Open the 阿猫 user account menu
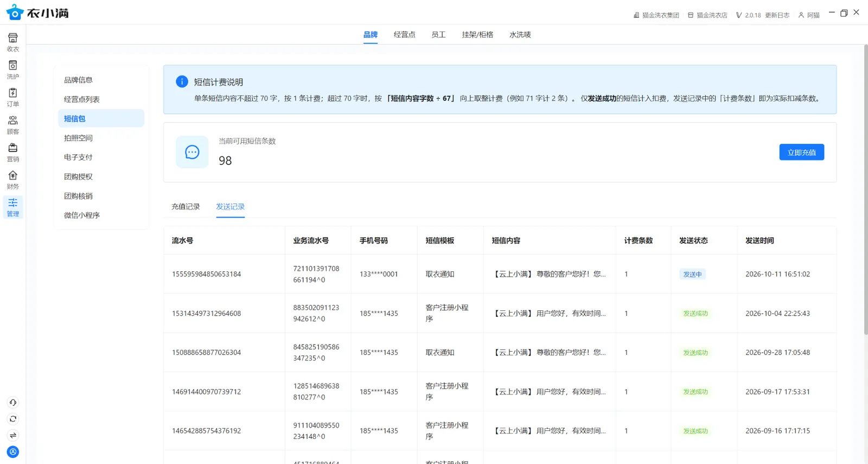868x464 pixels. [809, 15]
